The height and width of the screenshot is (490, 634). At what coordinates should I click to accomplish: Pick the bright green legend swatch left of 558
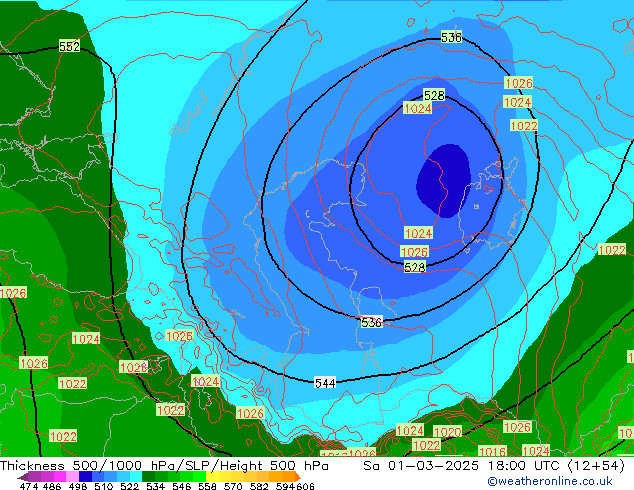(199, 476)
